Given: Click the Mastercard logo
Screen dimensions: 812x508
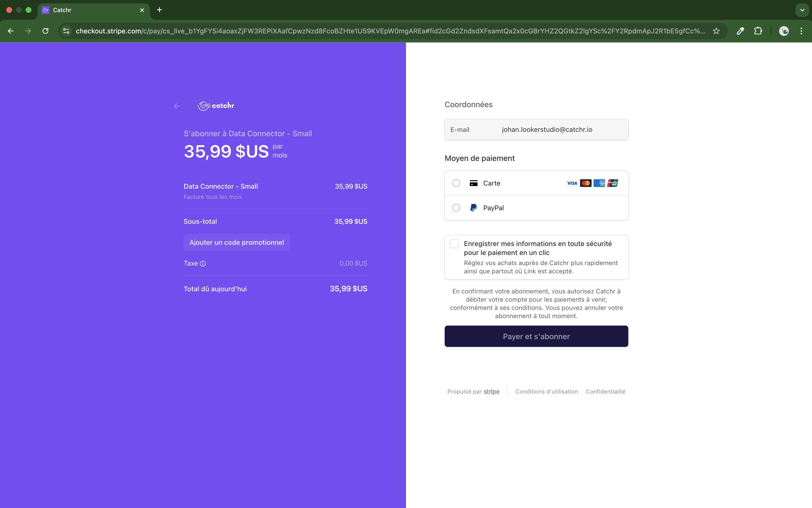Looking at the screenshot, I should tap(586, 183).
